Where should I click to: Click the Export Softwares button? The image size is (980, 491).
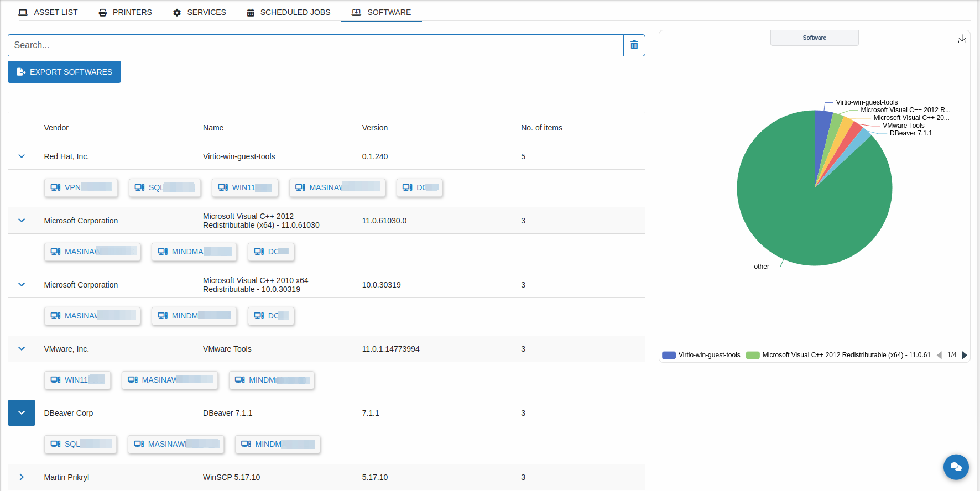[x=64, y=72]
